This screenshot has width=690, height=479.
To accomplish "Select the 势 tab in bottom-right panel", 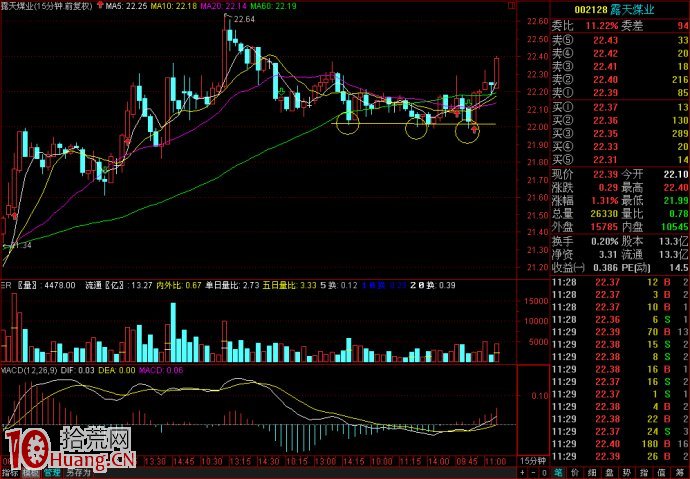I will pyautogui.click(x=627, y=473).
